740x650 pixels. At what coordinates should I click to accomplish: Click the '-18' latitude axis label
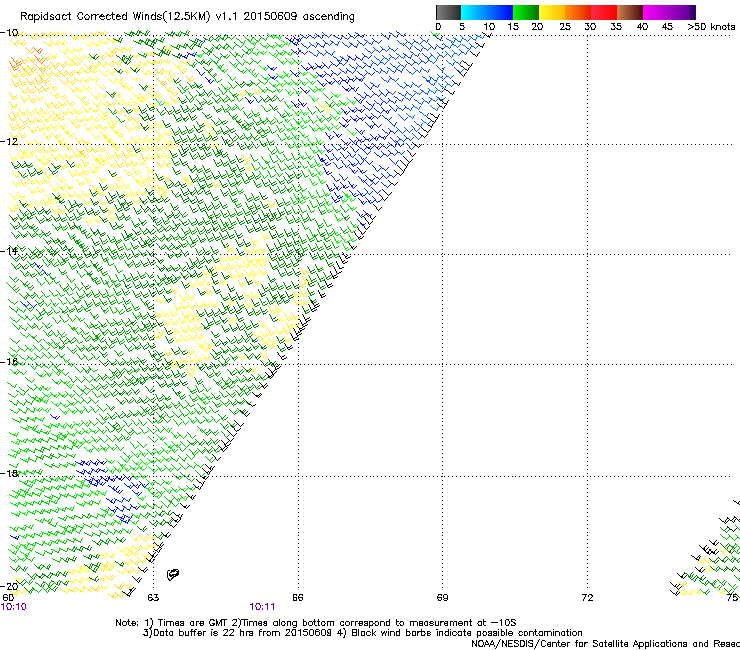[x=9, y=473]
